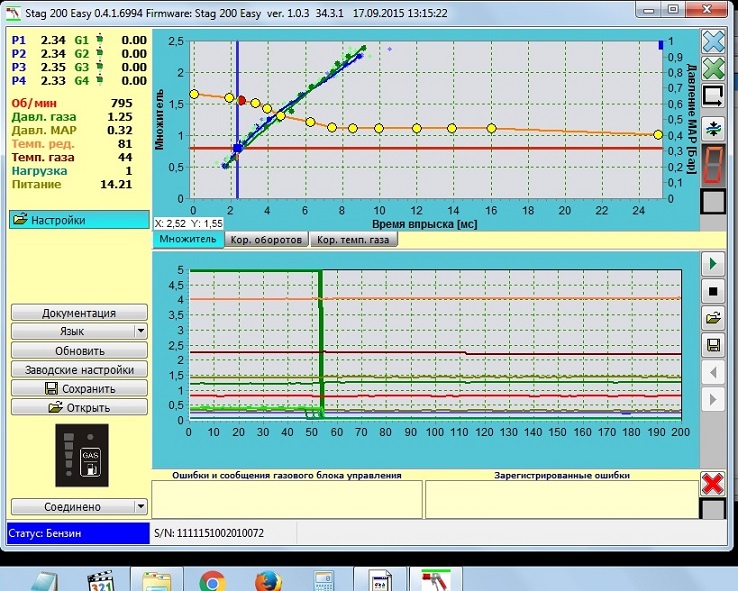Save the oscilloscope data with the floppy icon
This screenshot has height=591, width=738.
tap(713, 346)
